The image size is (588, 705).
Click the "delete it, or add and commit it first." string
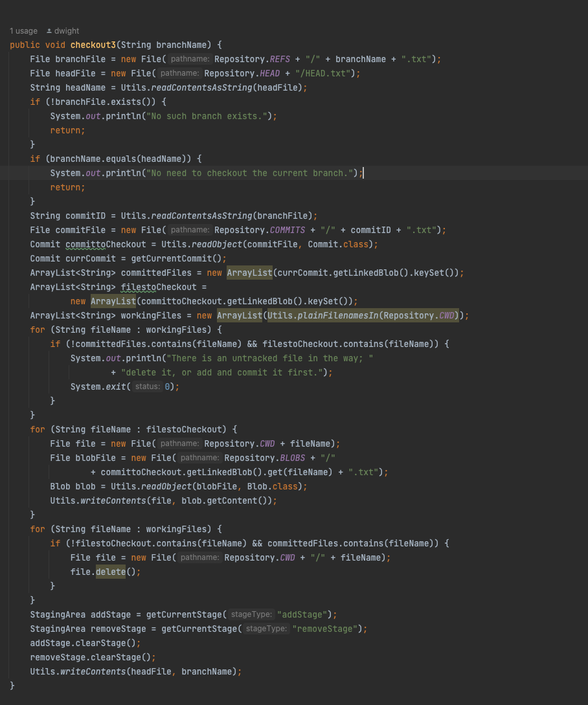(x=221, y=372)
